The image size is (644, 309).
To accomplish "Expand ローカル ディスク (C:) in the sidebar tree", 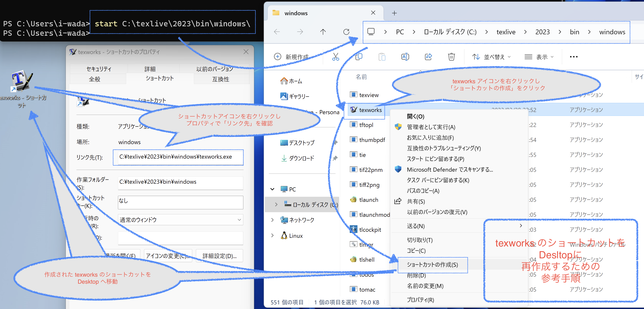I will pos(276,204).
